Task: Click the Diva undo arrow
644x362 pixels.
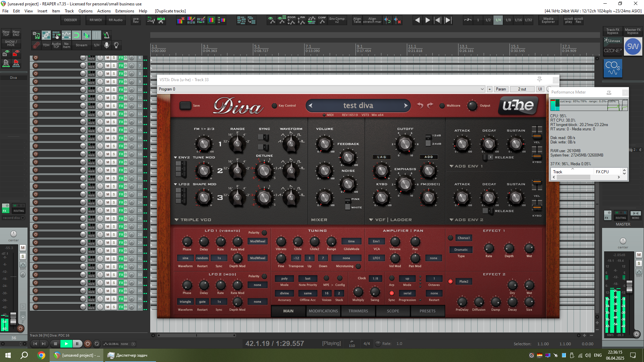Action: 420,105
